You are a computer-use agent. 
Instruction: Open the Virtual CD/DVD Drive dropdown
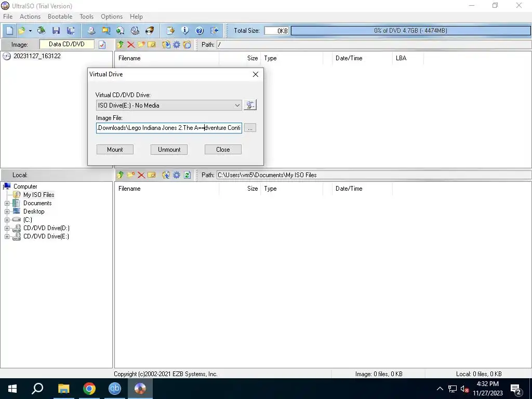[x=169, y=105]
